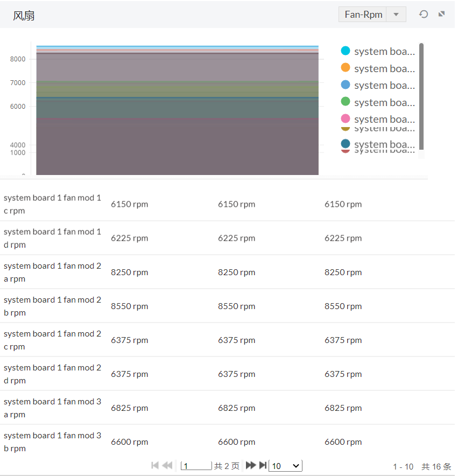
Task: Select the fan mod 3 a rpm row
Action: pos(52,408)
